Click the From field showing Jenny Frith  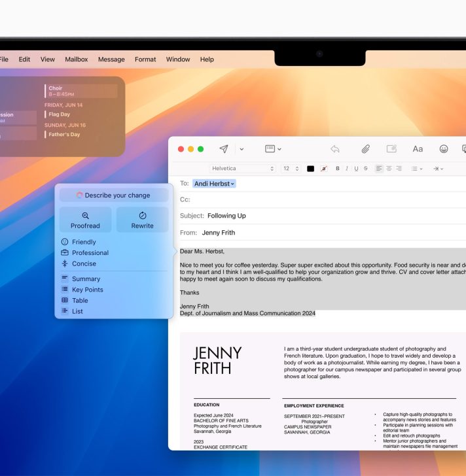(323, 233)
